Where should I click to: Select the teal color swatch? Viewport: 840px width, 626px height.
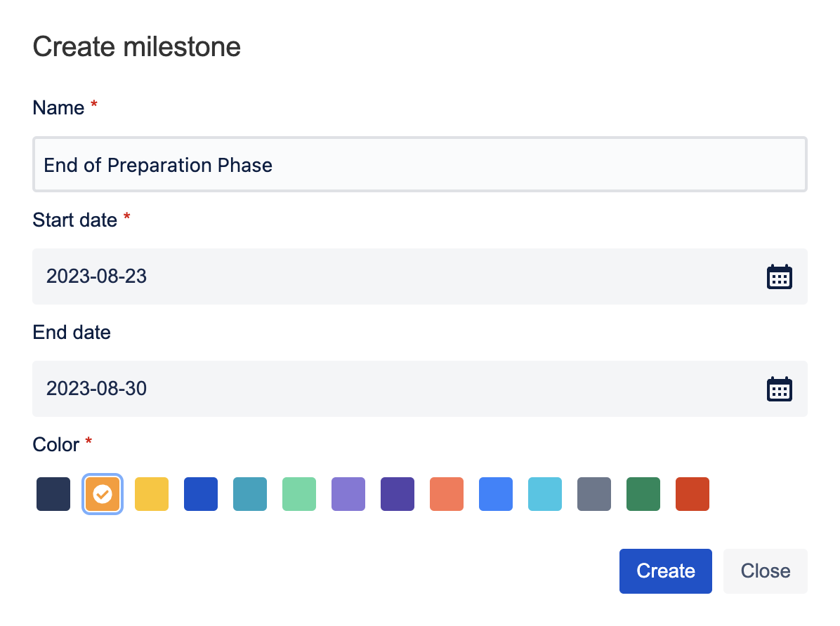coord(250,494)
